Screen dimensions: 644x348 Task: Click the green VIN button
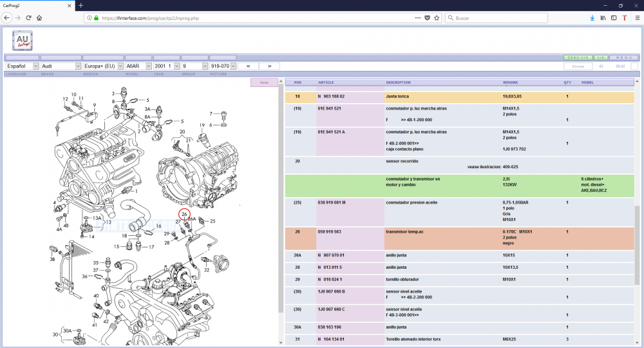(x=601, y=57)
